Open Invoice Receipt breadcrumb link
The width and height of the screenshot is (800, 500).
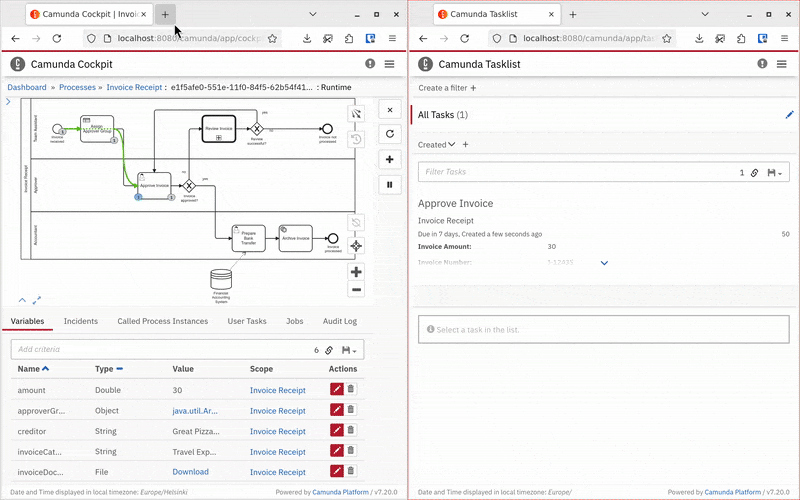coord(134,87)
